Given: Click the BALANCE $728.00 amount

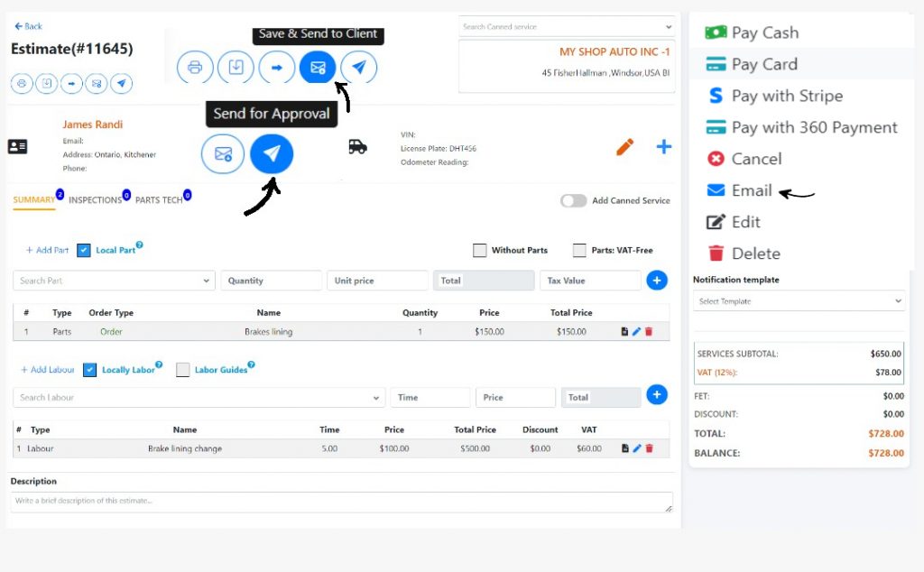Looking at the screenshot, I should [886, 453].
